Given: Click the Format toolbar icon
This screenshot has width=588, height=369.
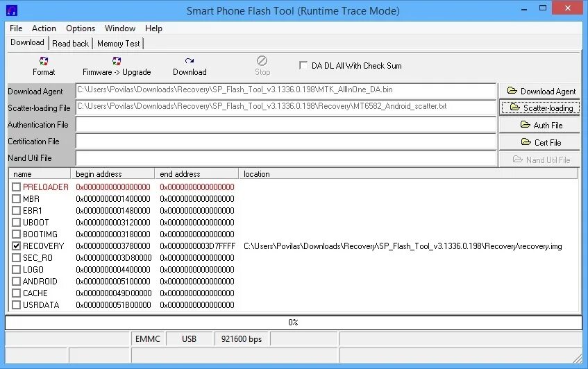Looking at the screenshot, I should (44, 61).
